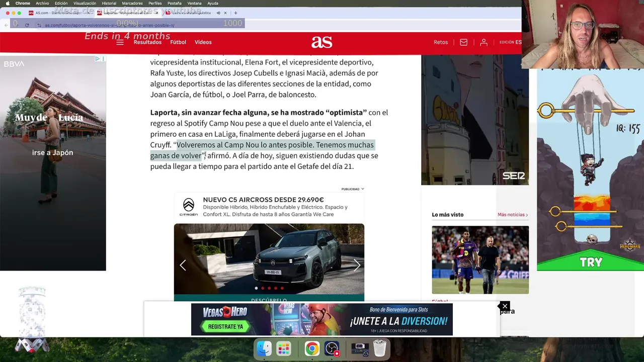Open the Perfiles menu
The image size is (644, 362).
(155, 4)
